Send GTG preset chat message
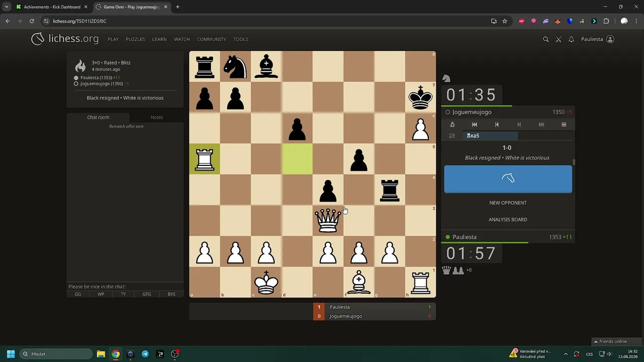This screenshot has height=362, width=644. (x=146, y=294)
